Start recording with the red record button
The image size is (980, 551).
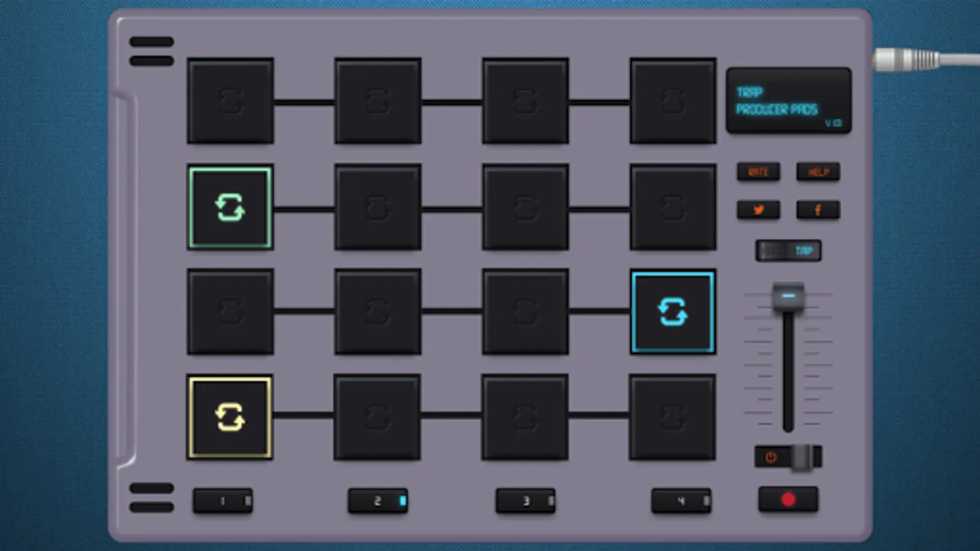pos(788,500)
